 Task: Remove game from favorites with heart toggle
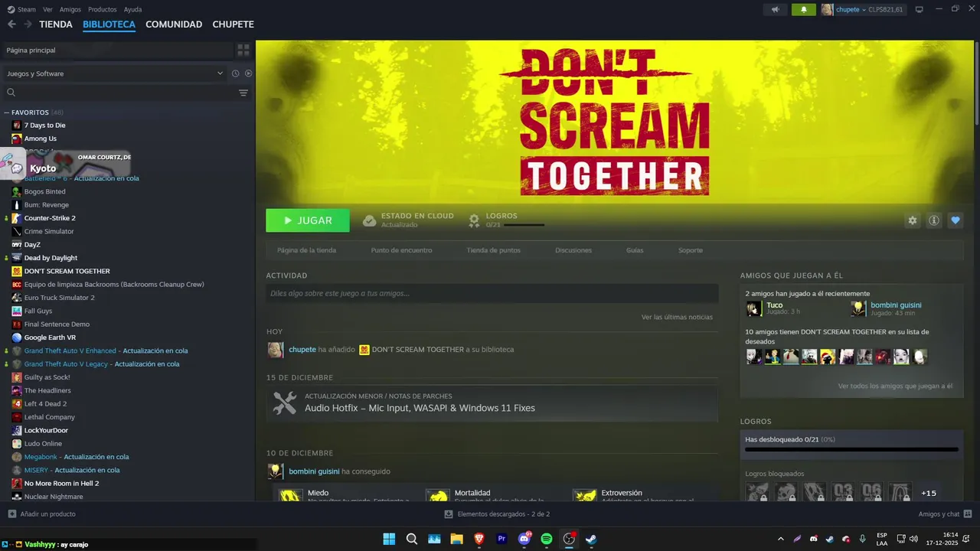point(955,220)
